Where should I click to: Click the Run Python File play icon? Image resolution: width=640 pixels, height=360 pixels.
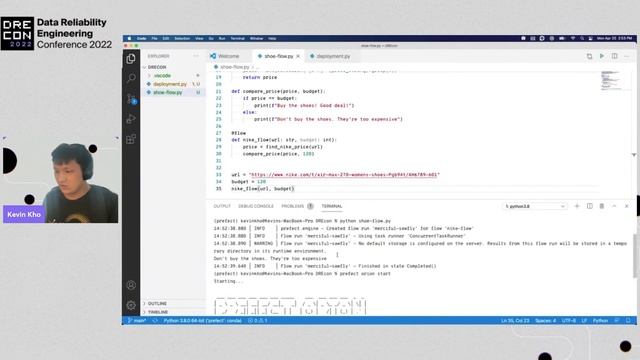602,56
